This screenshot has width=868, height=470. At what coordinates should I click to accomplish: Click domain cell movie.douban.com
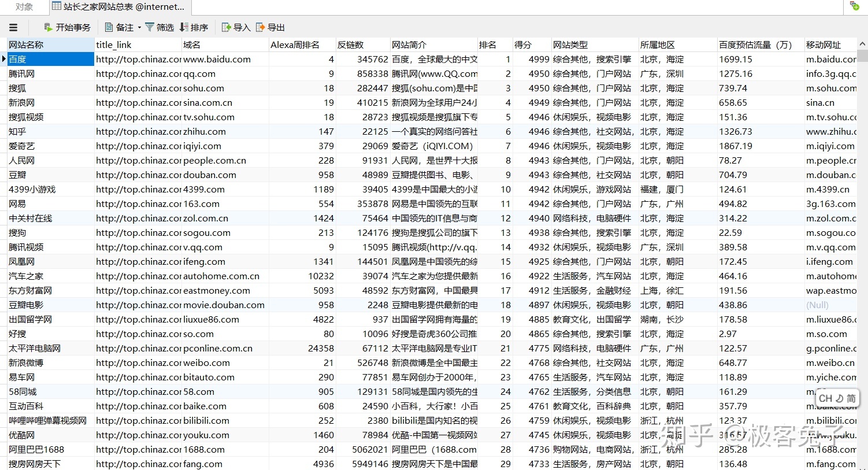225,305
